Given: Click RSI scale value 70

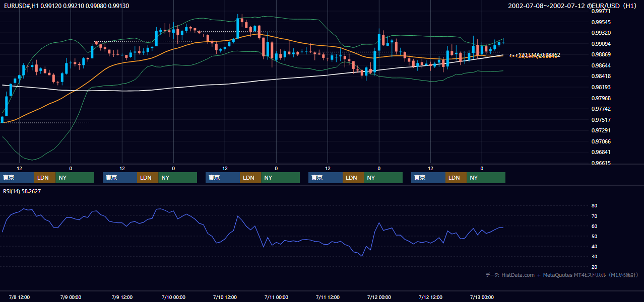Looking at the screenshot, I should click(x=594, y=216).
